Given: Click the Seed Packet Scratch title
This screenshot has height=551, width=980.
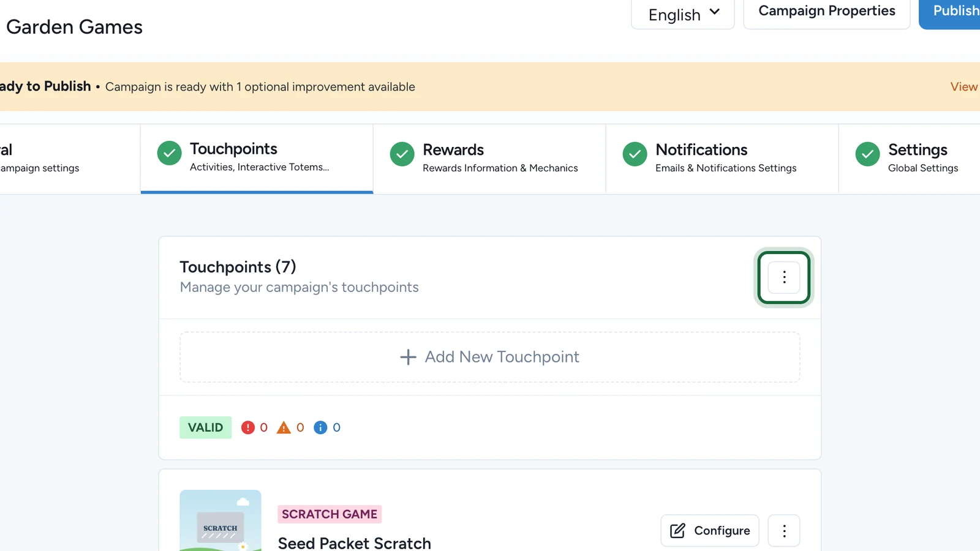Looking at the screenshot, I should (355, 542).
